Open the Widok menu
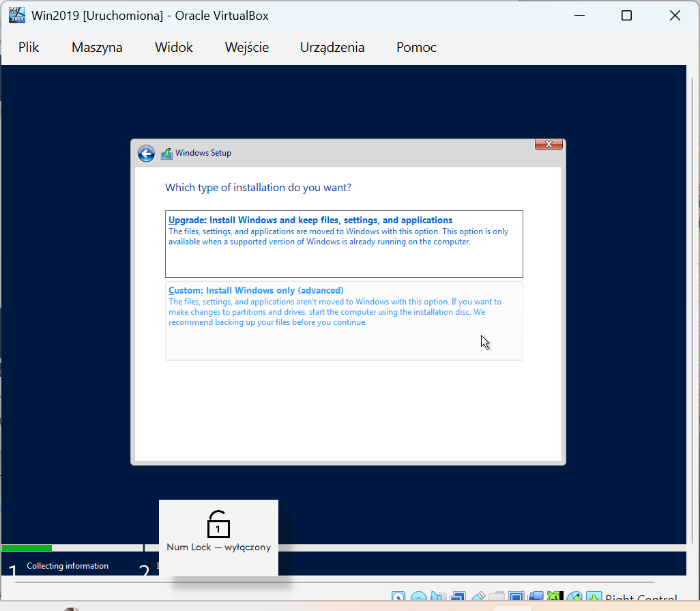The height and width of the screenshot is (611, 700). click(x=173, y=47)
